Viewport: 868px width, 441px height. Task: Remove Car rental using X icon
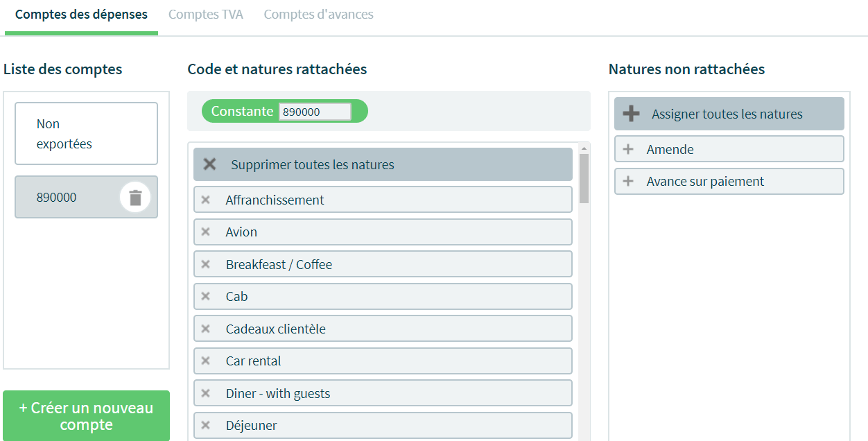[x=205, y=361]
